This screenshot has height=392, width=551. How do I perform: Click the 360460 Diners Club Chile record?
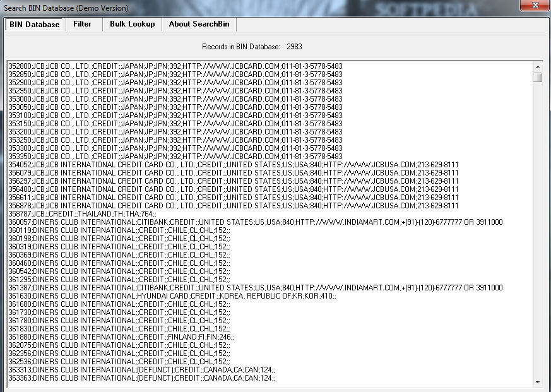119,263
